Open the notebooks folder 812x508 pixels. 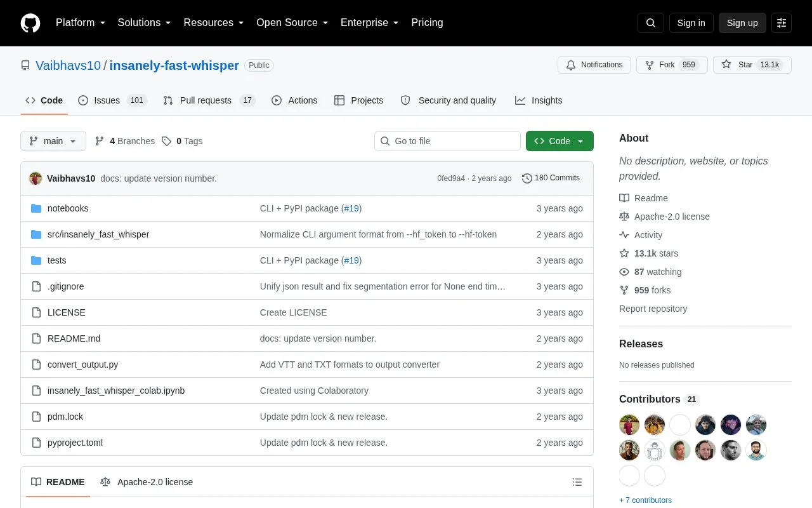(x=68, y=208)
